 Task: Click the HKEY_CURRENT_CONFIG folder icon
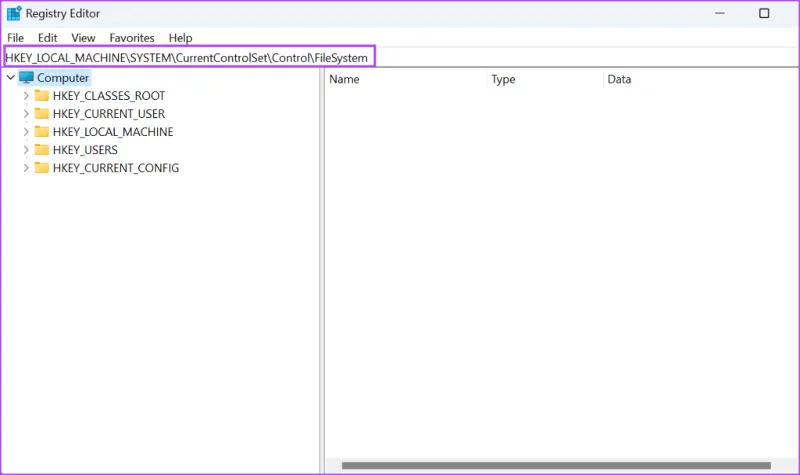pyautogui.click(x=42, y=167)
